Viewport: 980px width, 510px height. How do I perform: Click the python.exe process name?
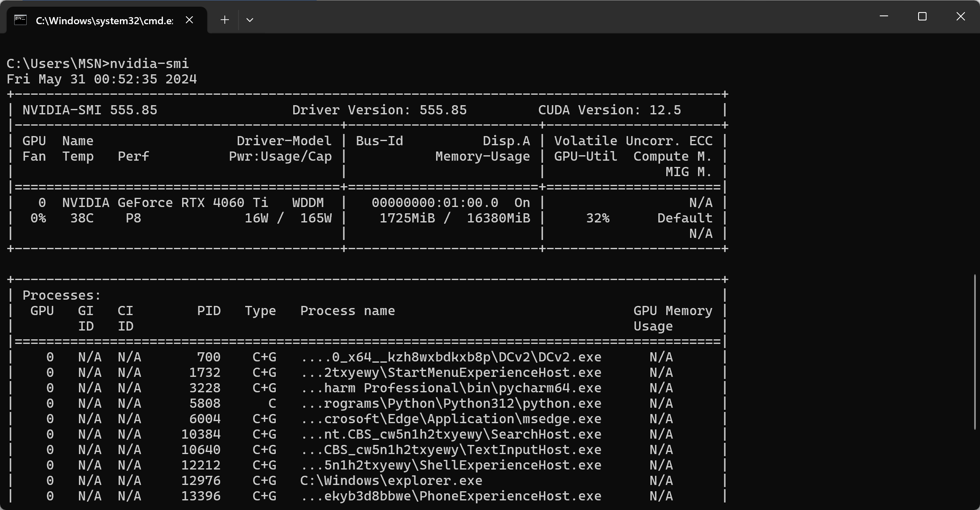451,403
